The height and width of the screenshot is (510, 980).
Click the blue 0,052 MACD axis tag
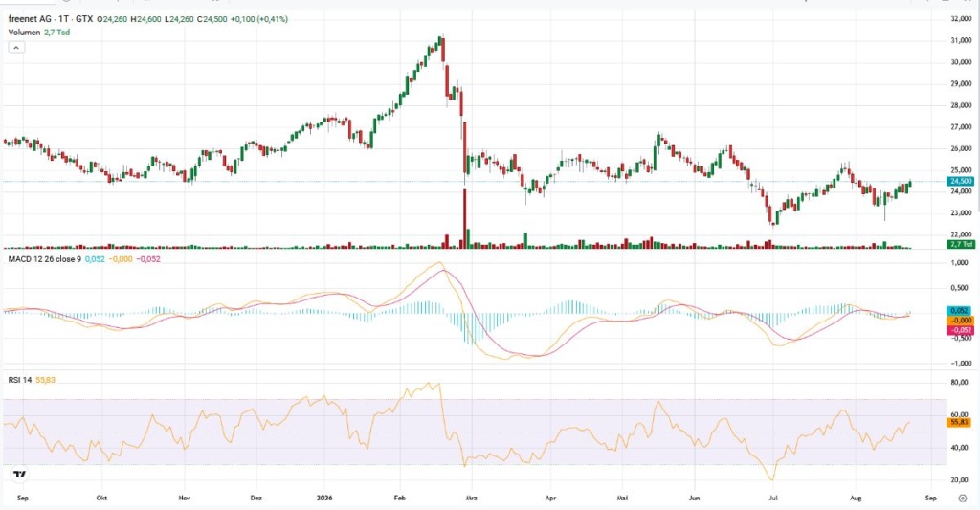960,311
